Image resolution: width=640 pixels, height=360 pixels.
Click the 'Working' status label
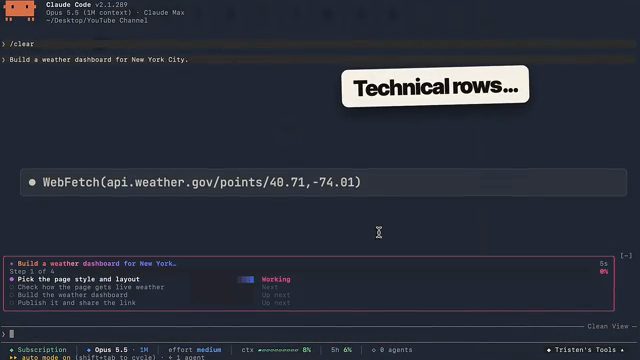(276, 279)
